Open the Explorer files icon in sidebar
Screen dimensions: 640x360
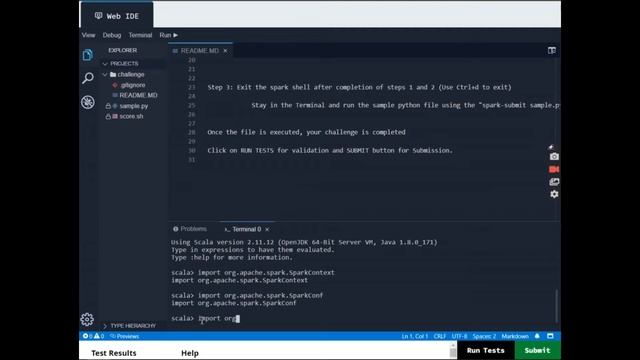pos(87,55)
